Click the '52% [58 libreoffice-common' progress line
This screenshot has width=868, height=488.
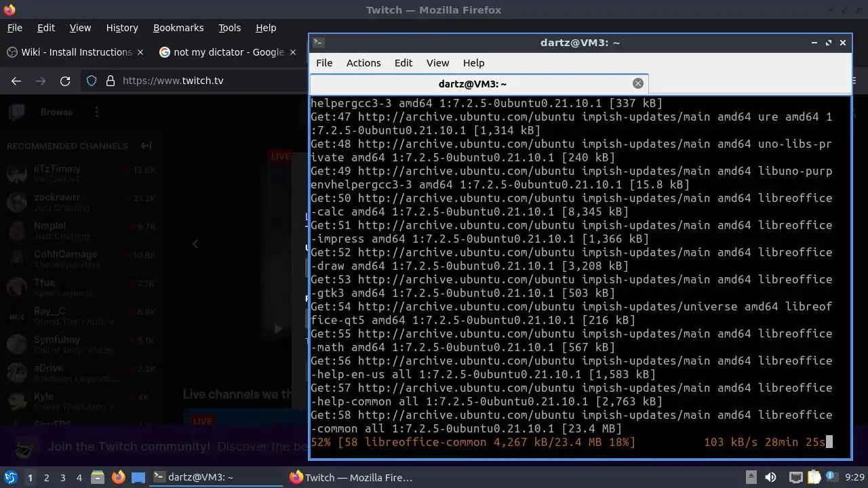coord(473,442)
